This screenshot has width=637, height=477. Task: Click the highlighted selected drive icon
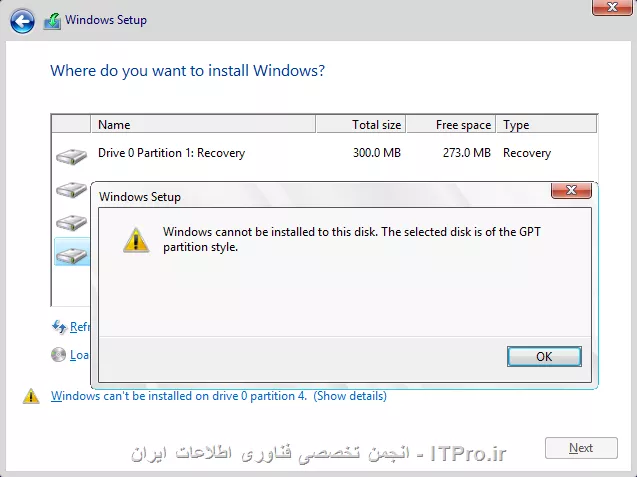pyautogui.click(x=72, y=256)
